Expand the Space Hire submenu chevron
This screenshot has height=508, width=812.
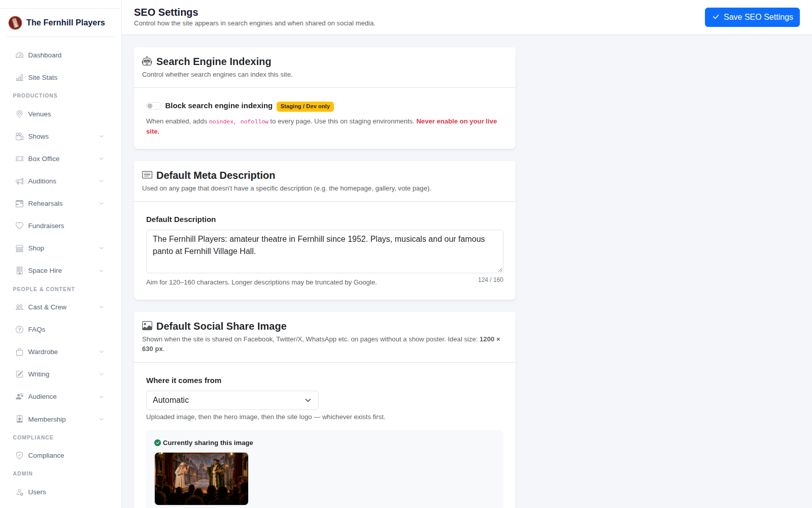pyautogui.click(x=101, y=271)
